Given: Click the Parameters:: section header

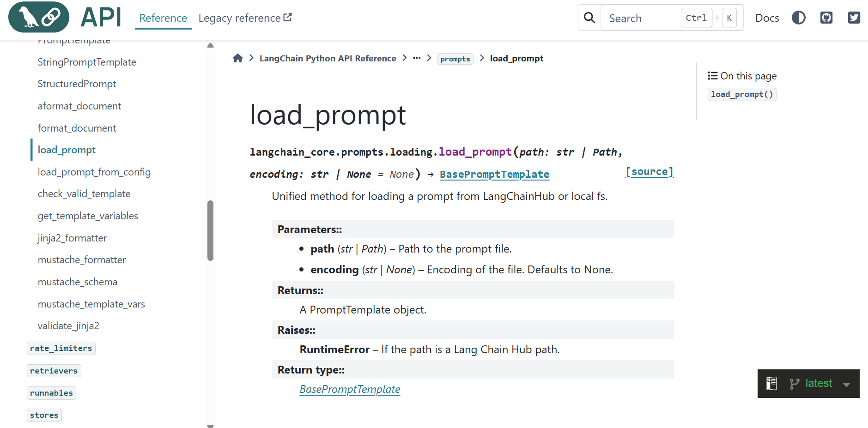Looking at the screenshot, I should (x=473, y=229).
